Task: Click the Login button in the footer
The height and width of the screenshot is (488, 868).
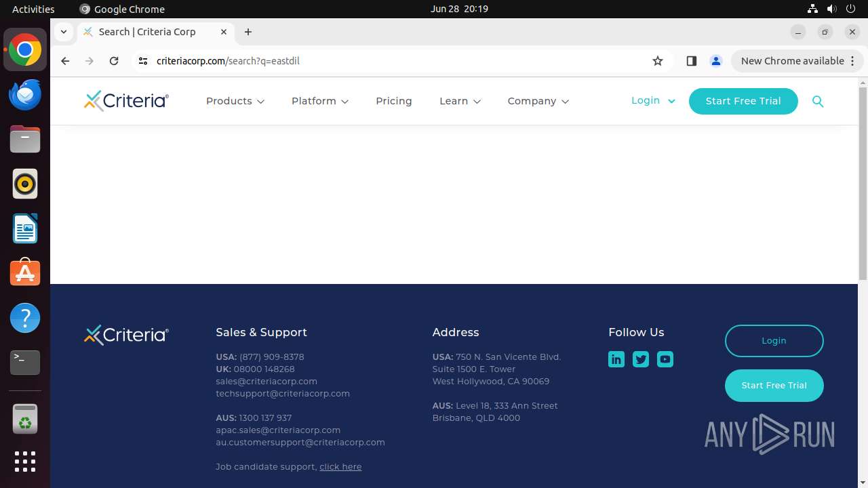Action: click(774, 341)
